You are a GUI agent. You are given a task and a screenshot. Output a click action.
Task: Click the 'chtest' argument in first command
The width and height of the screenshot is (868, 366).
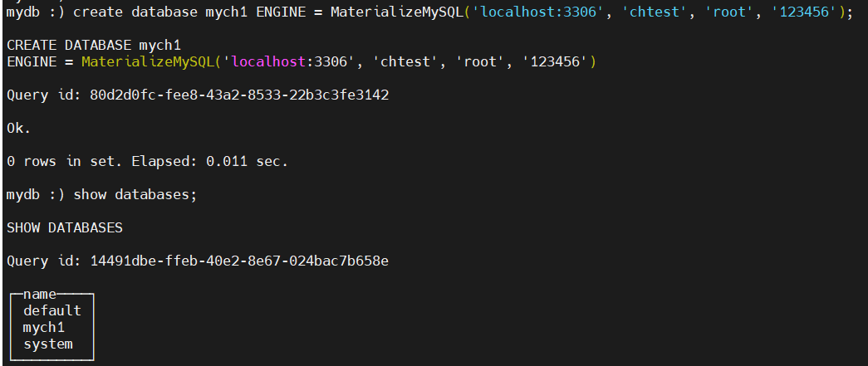click(x=655, y=12)
